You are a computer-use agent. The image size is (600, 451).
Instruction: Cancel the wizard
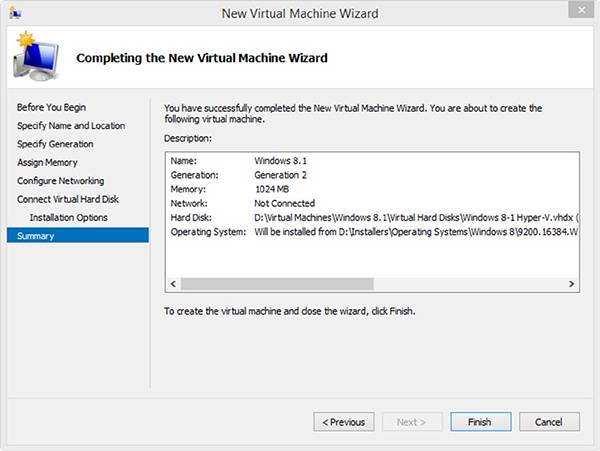click(549, 422)
